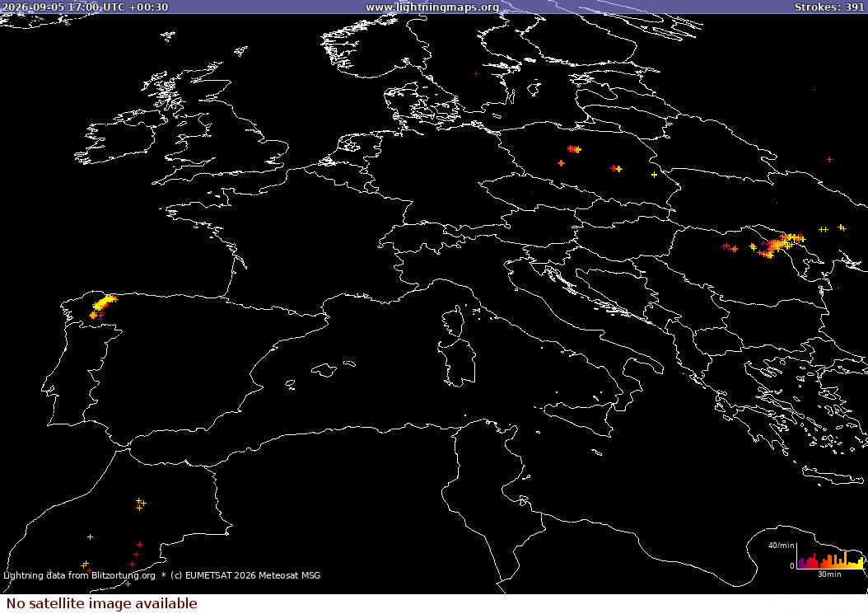Click the lone red strike east of Poland
The height and width of the screenshot is (614, 868).
coord(829,160)
